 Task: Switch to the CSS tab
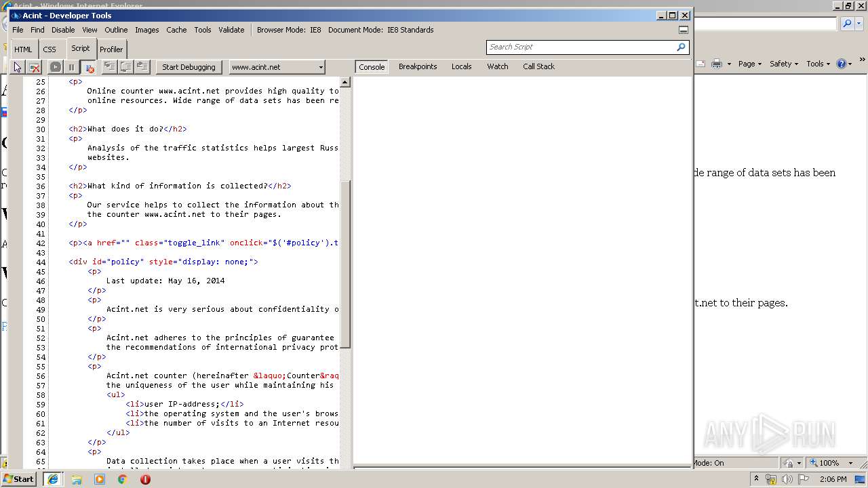pyautogui.click(x=50, y=49)
